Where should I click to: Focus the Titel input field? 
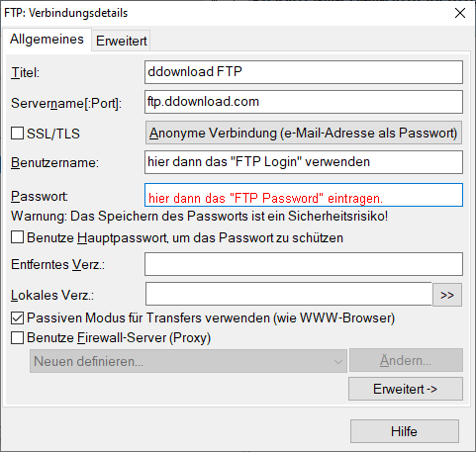pyautogui.click(x=304, y=72)
